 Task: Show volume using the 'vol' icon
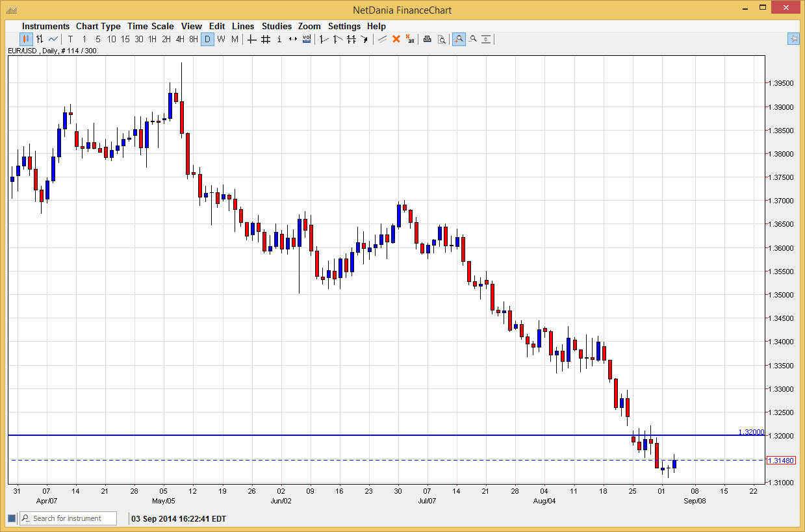pyautogui.click(x=305, y=39)
